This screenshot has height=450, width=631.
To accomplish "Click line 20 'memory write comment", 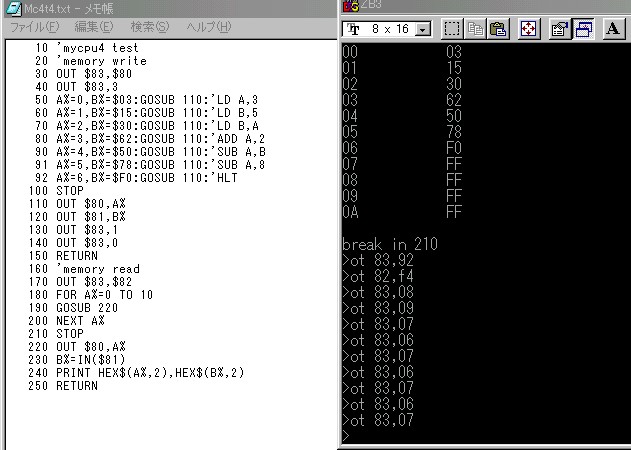I will point(91,61).
